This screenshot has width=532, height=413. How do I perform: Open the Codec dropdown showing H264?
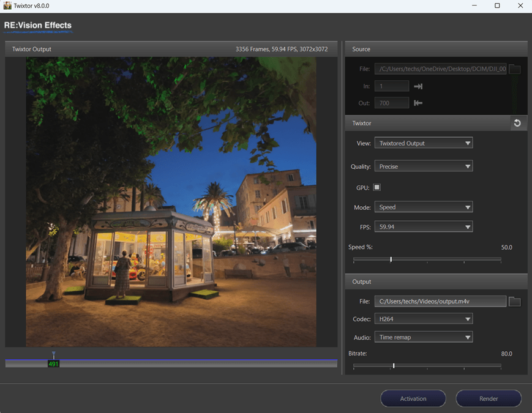coord(424,318)
